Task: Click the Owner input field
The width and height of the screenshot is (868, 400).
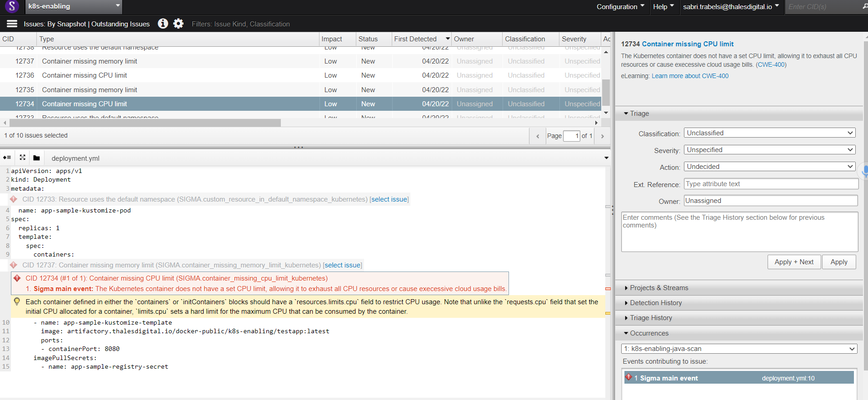Action: click(771, 201)
